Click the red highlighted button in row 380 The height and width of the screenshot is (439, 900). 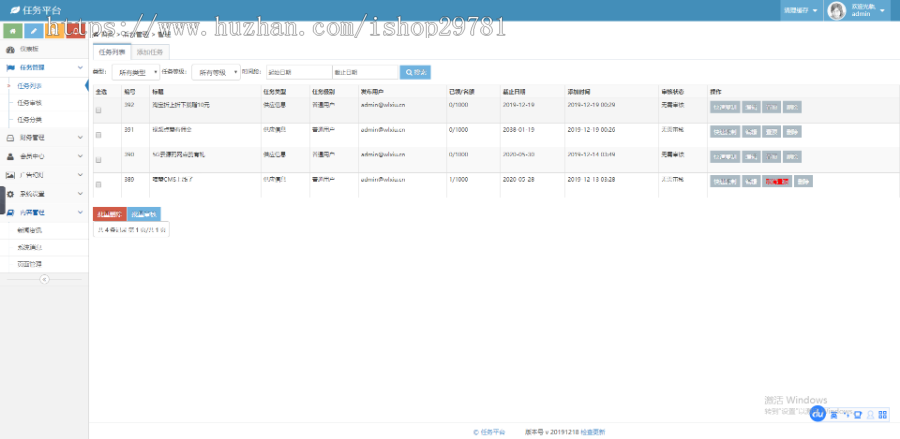coord(777,181)
